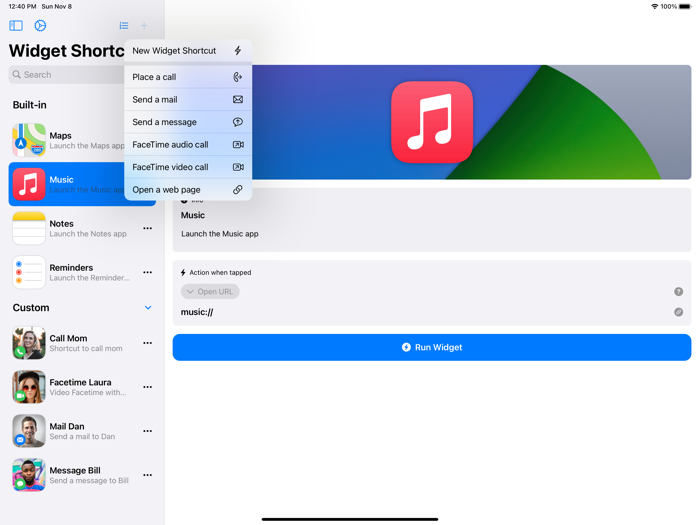The height and width of the screenshot is (525, 700).
Task: Click Facetime Laura contact photo thumbnail
Action: [29, 387]
